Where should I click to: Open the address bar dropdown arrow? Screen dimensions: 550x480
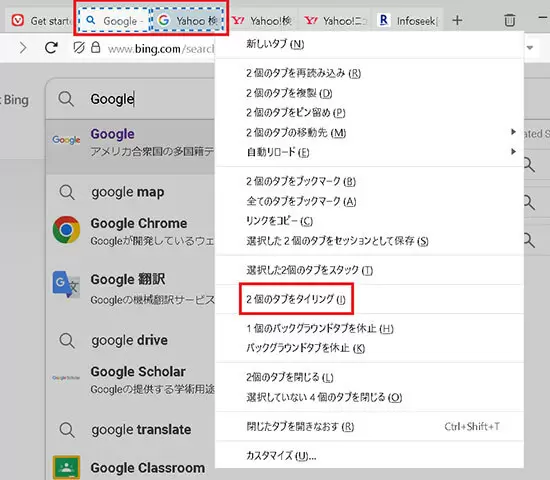530,48
